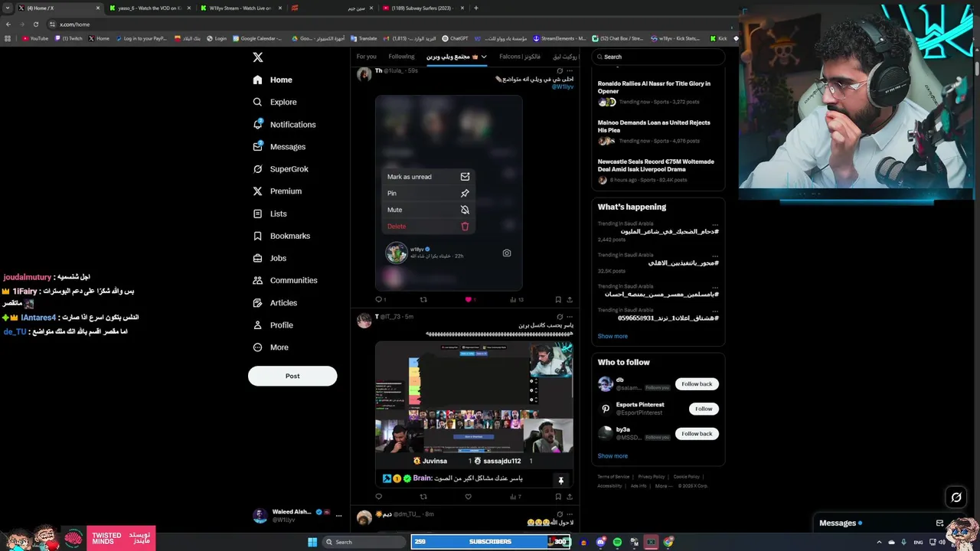Open Profile in the sidebar
The image size is (980, 551).
click(273, 325)
